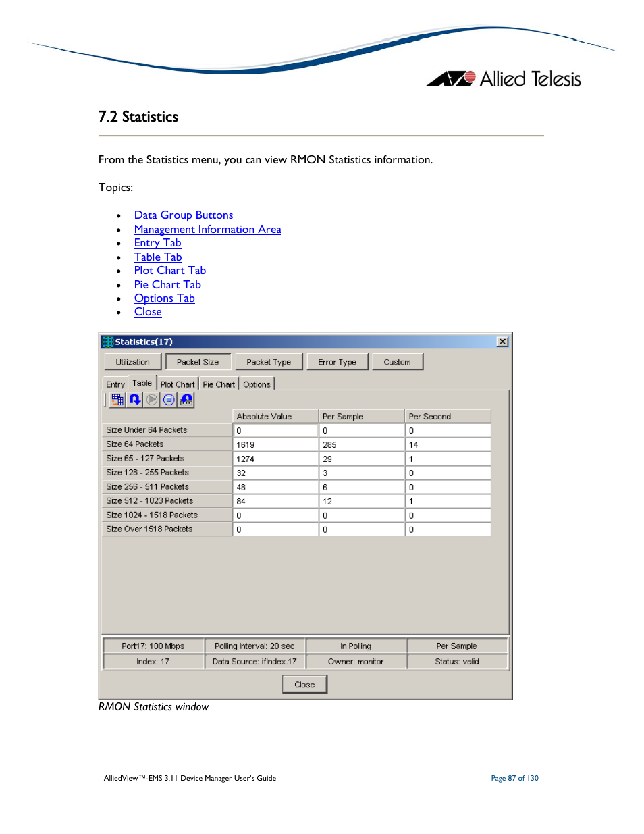Click the Index: 17 field
The height and width of the screenshot is (834, 644).
153,662
